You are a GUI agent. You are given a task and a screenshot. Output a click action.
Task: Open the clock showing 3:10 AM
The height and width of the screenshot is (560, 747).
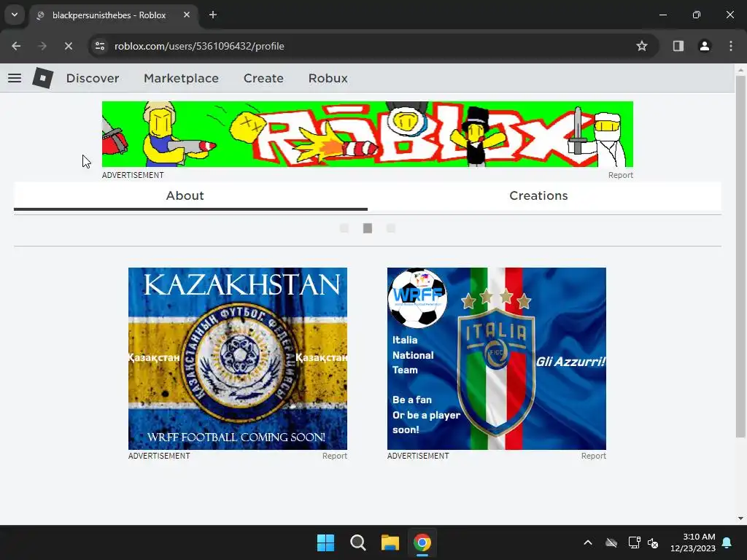(x=693, y=542)
